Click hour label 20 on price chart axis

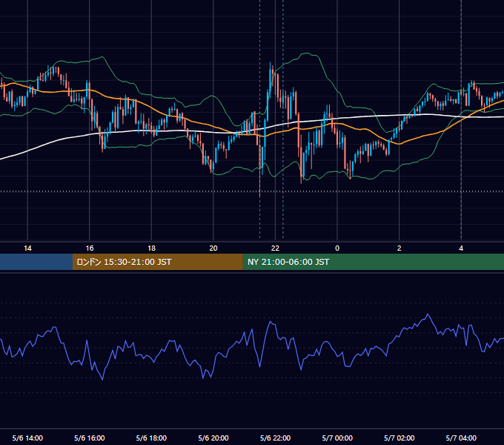pos(213,248)
